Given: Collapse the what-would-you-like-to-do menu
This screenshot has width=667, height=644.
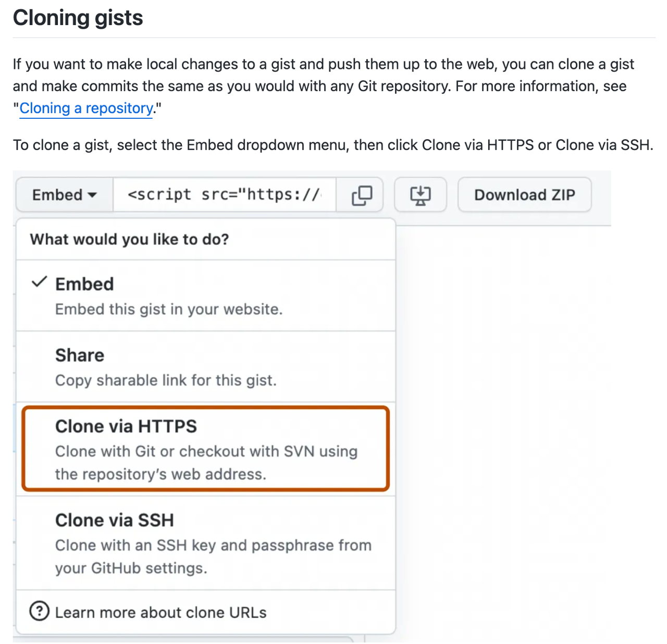Looking at the screenshot, I should click(64, 195).
